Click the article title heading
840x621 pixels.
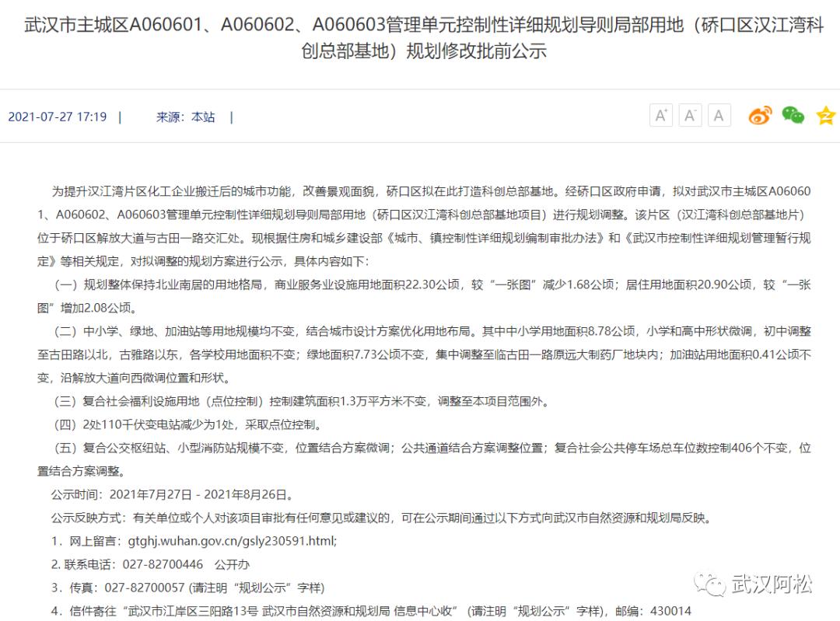[420, 37]
